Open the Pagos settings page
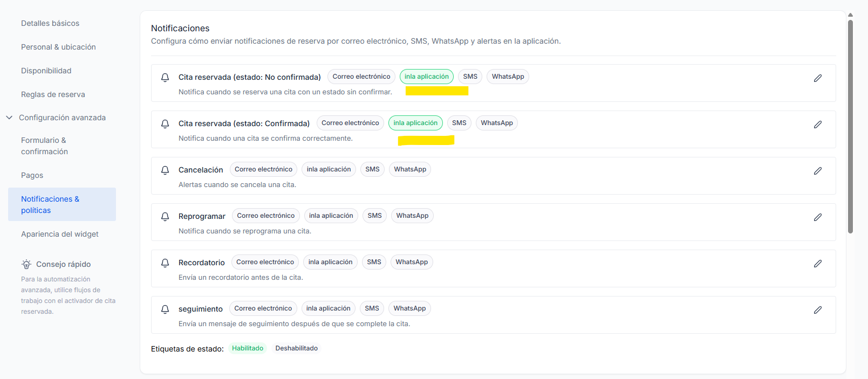 (x=32, y=175)
